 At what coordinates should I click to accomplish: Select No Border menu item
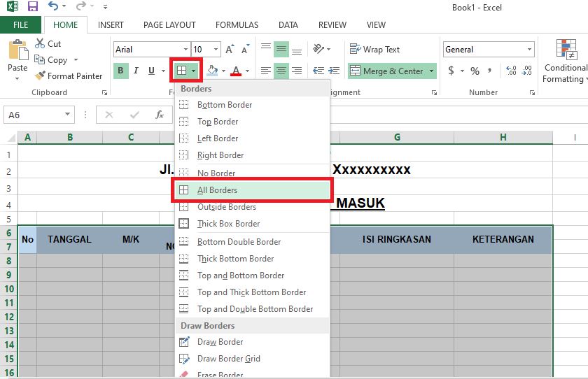pyautogui.click(x=252, y=173)
